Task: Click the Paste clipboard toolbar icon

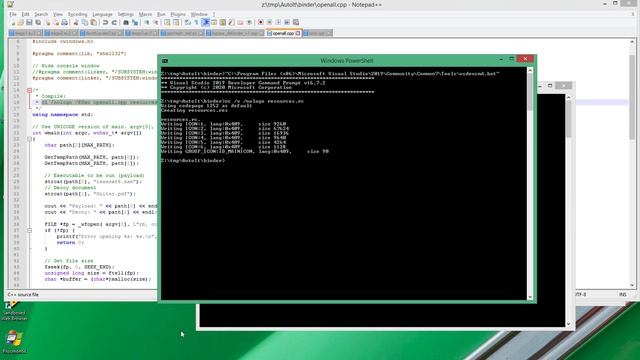Action: pyautogui.click(x=93, y=22)
